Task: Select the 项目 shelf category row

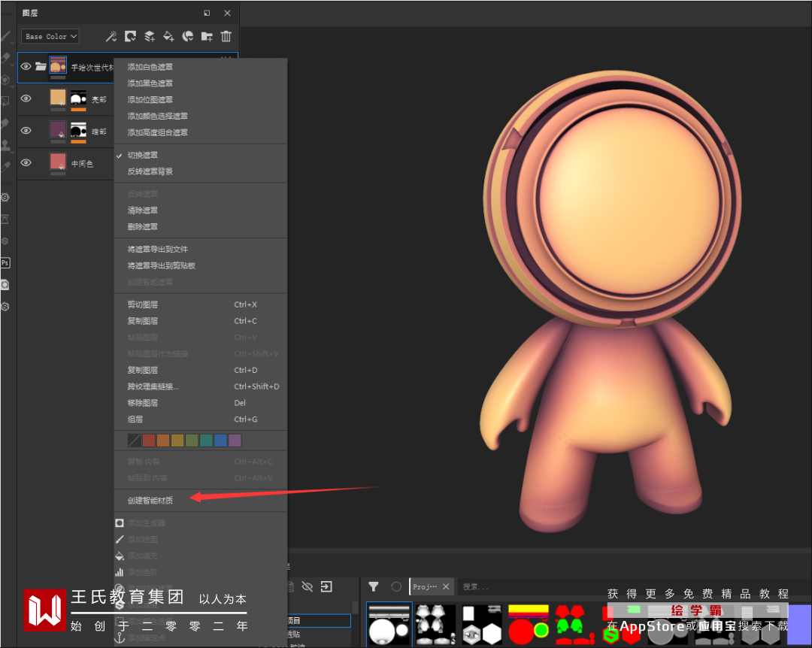Action: click(x=320, y=620)
